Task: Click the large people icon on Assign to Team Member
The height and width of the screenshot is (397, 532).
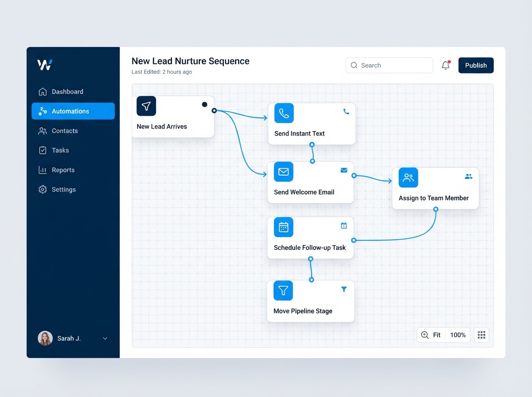Action: 408,178
